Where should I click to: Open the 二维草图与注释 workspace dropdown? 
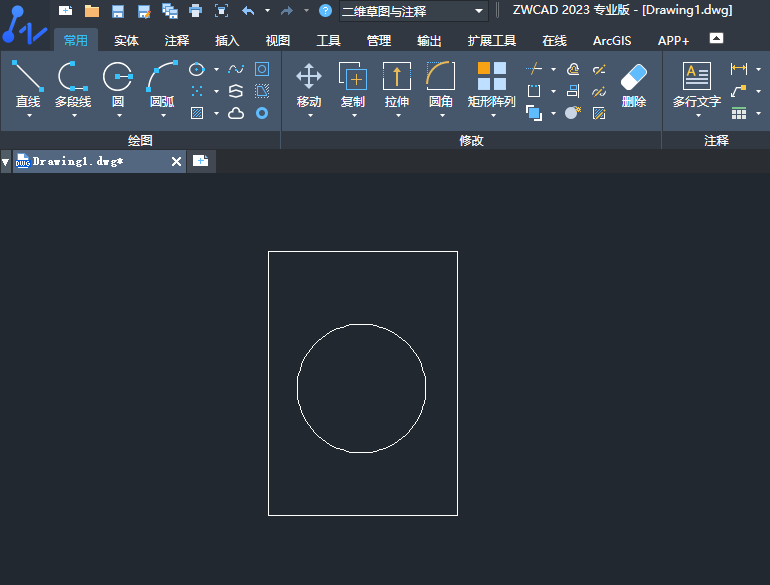click(x=413, y=11)
